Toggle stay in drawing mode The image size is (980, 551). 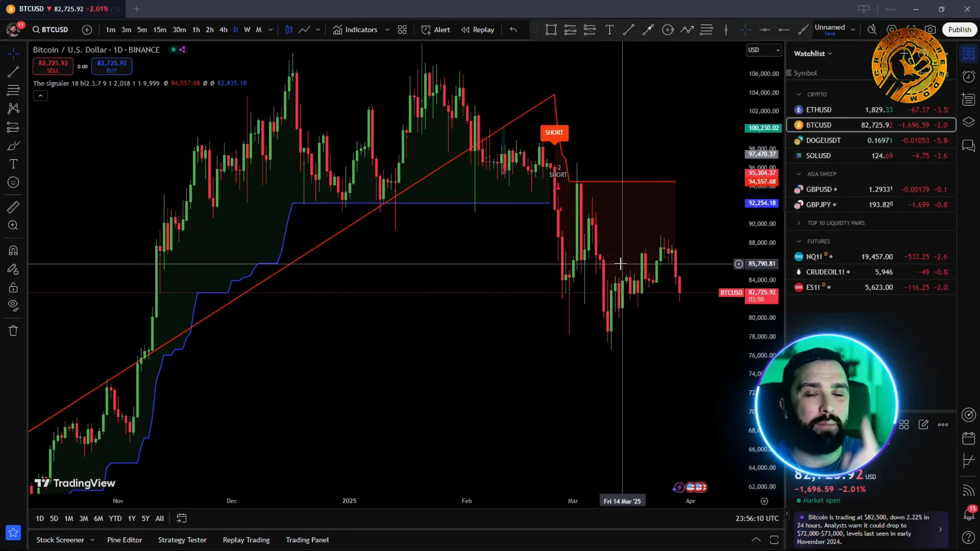pyautogui.click(x=13, y=269)
